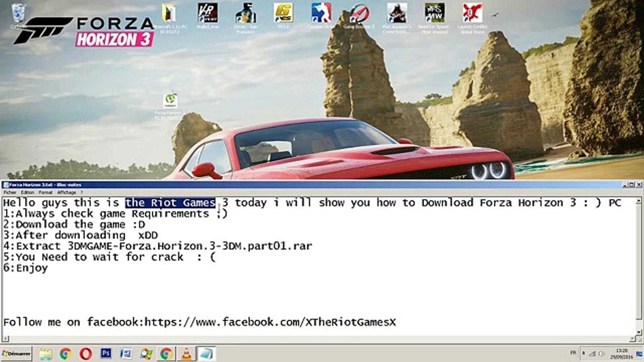644x362 pixels.
Task: Open the Format menu in Bloc-notes
Action: (45, 192)
